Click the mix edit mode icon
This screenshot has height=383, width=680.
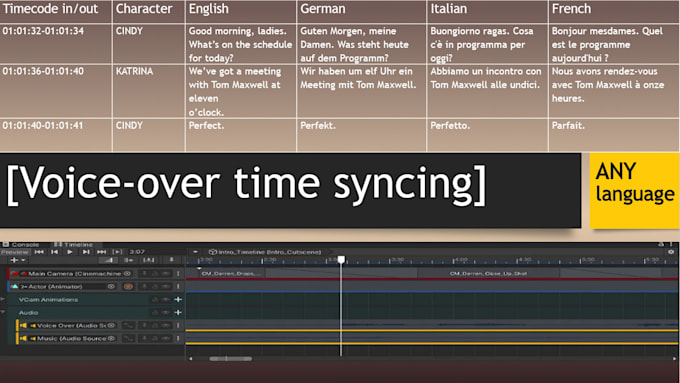click(109, 260)
